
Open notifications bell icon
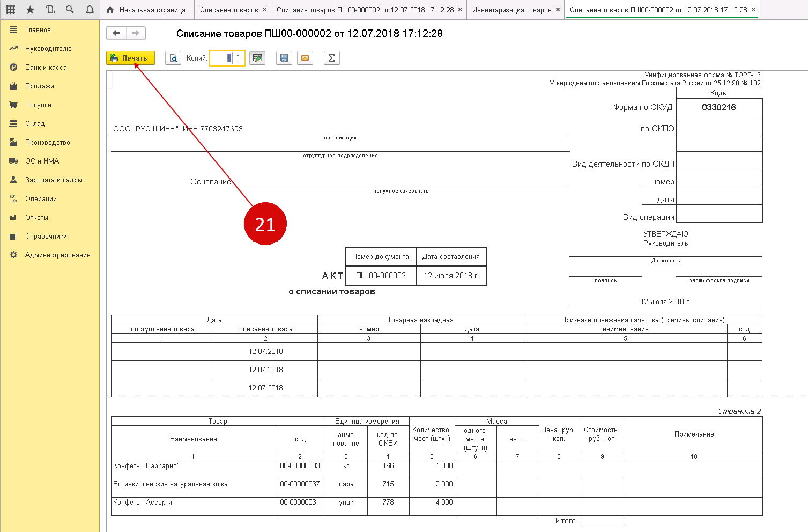(90, 10)
